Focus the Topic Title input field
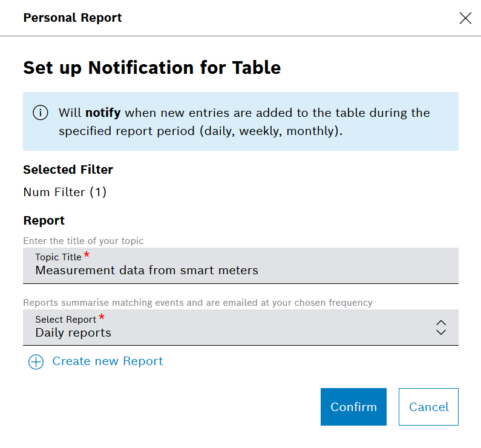This screenshot has width=481, height=448. [240, 271]
